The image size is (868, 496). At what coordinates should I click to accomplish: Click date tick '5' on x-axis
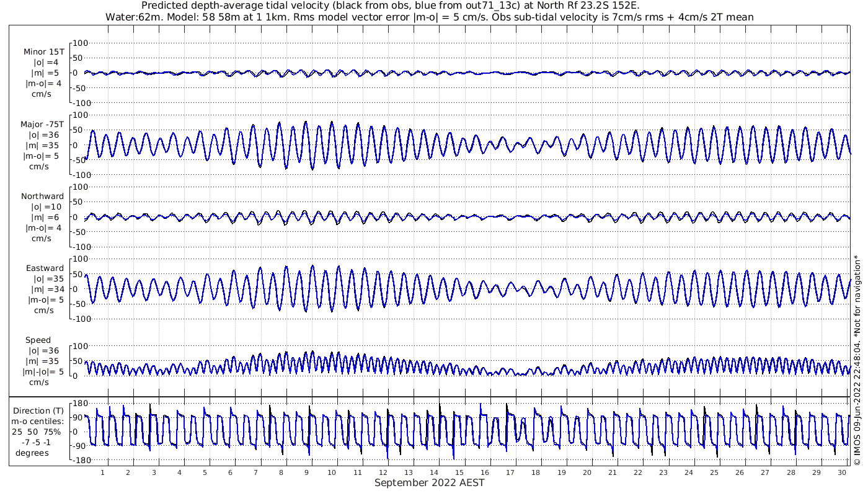point(205,472)
